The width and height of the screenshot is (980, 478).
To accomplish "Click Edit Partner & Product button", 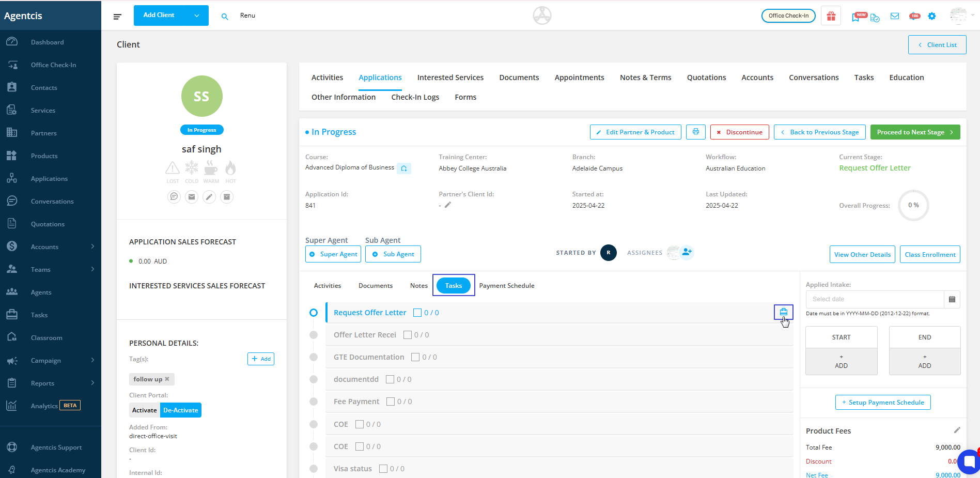I will coord(635,132).
